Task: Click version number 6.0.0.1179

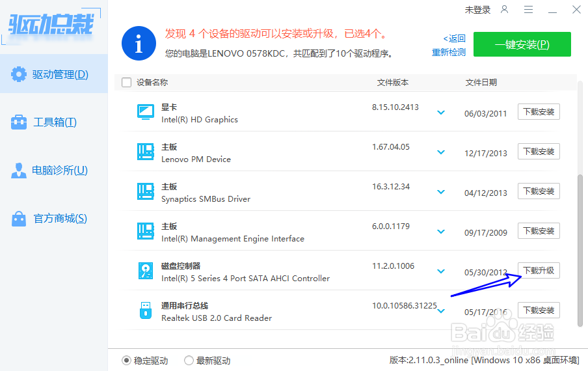Action: pyautogui.click(x=391, y=227)
